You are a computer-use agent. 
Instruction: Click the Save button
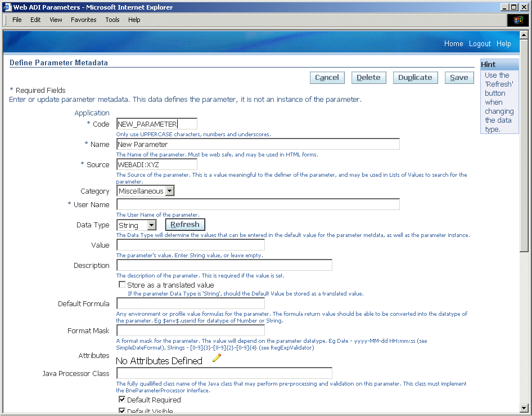point(459,78)
